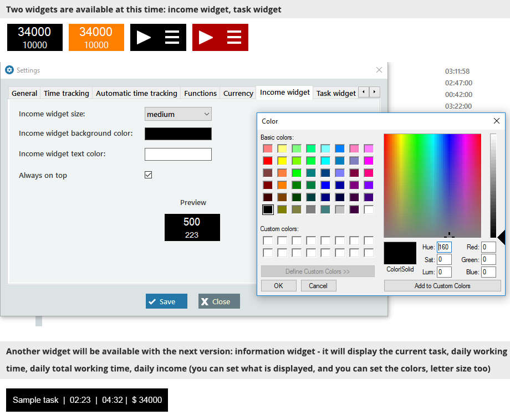
Task: Switch to the Time tracking tab
Action: tap(66, 93)
